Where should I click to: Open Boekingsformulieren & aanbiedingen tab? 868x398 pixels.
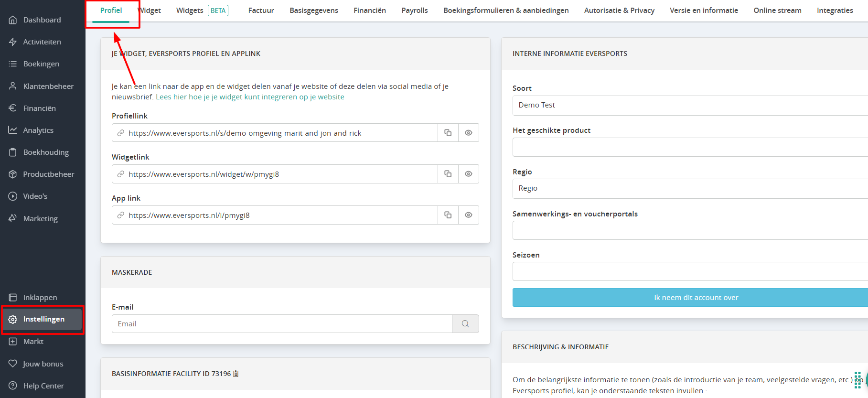(506, 11)
